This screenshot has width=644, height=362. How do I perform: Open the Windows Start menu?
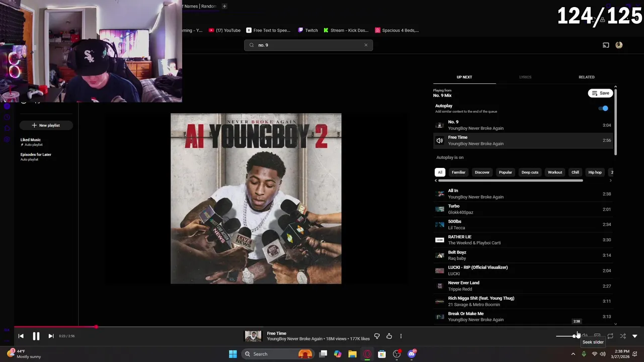[233, 354]
